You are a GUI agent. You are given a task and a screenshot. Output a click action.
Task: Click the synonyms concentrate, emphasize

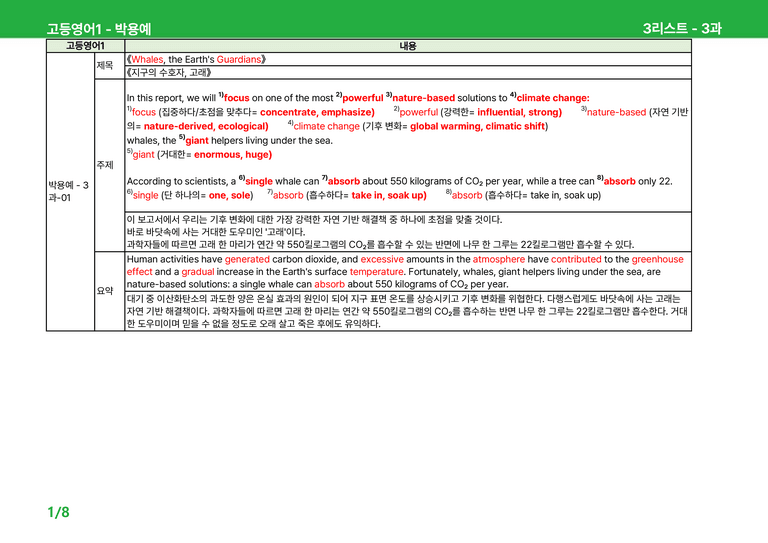pyautogui.click(x=317, y=112)
